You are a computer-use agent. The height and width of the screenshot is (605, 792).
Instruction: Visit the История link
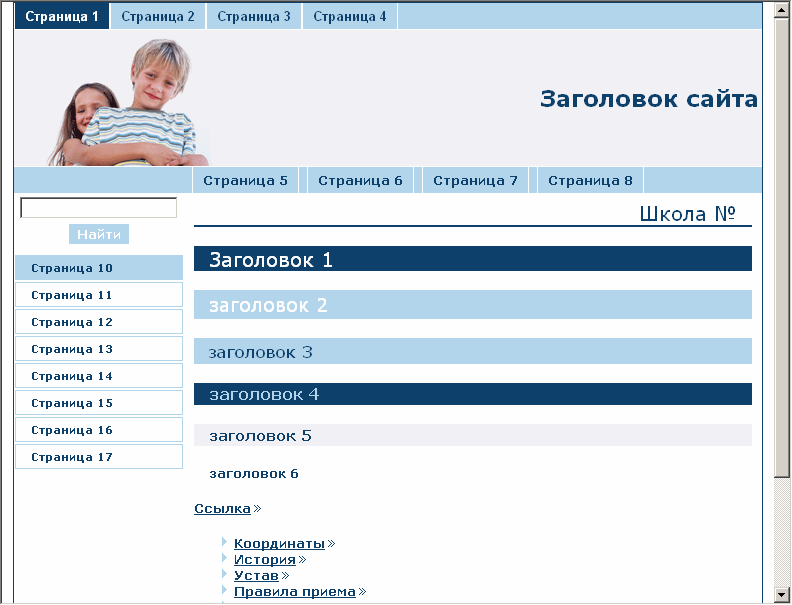pos(265,560)
